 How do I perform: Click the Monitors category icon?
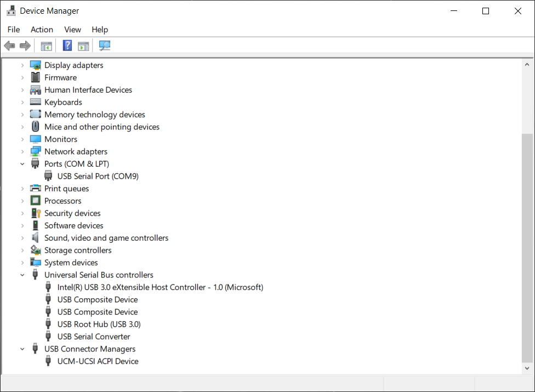pyautogui.click(x=36, y=139)
